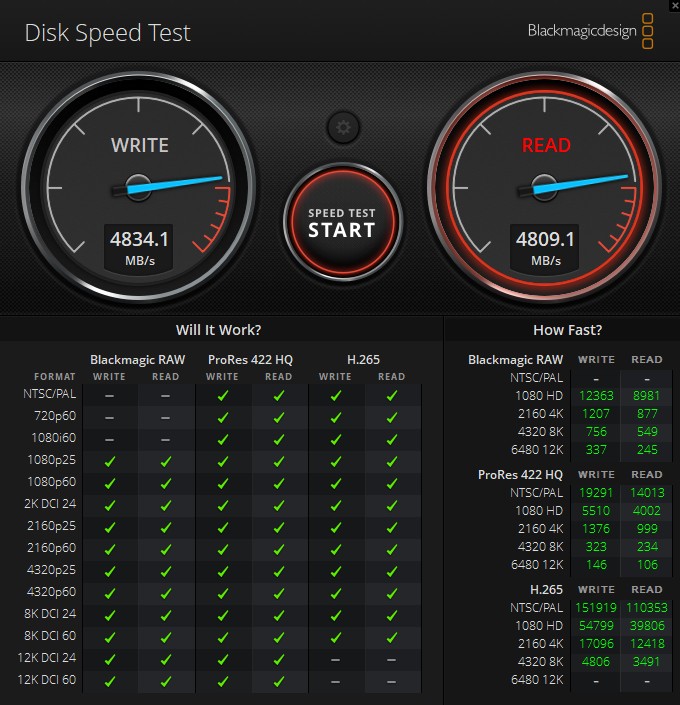Click the H.265 column header in Will It Work
This screenshot has width=680, height=705.
pyautogui.click(x=363, y=360)
